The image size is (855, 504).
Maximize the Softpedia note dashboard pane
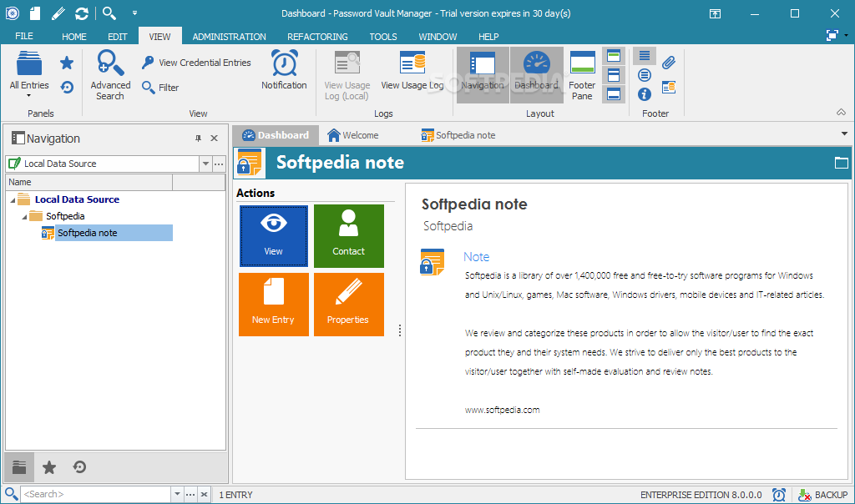pos(841,163)
